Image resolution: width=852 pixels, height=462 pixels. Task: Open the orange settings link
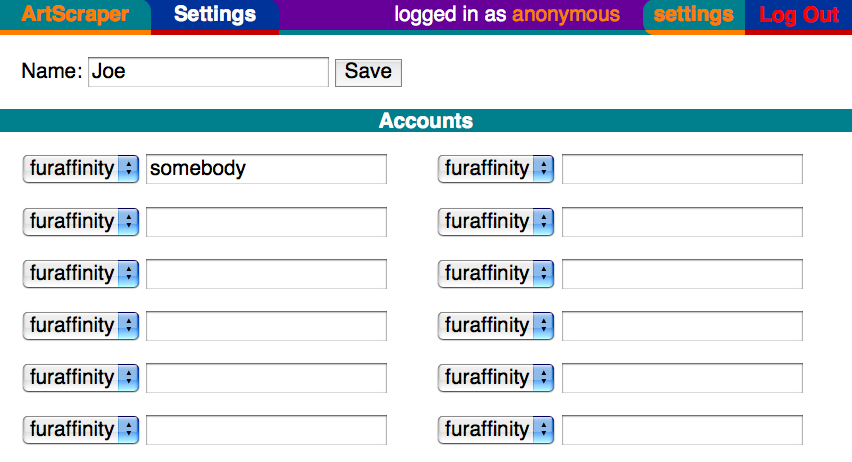coord(693,15)
